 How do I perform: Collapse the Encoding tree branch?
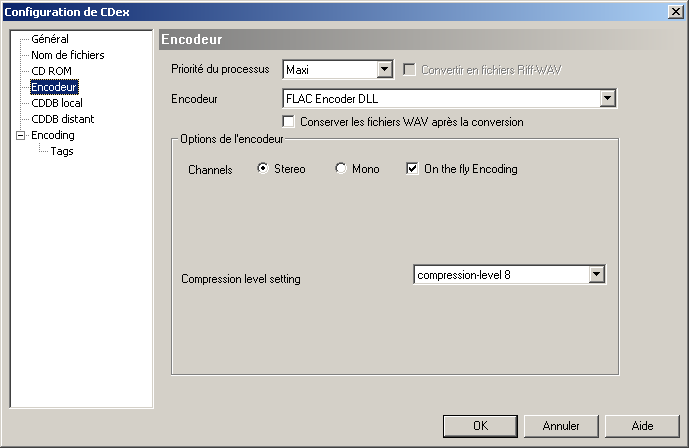click(21, 135)
